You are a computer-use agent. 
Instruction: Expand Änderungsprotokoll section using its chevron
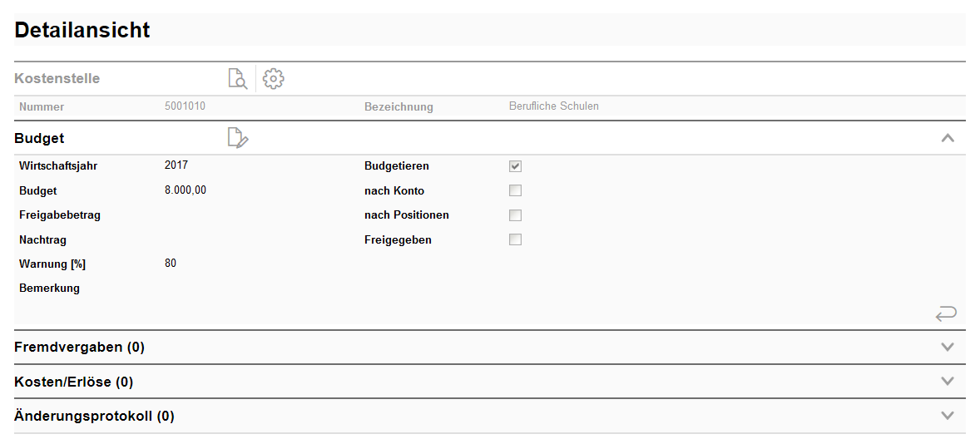[947, 415]
